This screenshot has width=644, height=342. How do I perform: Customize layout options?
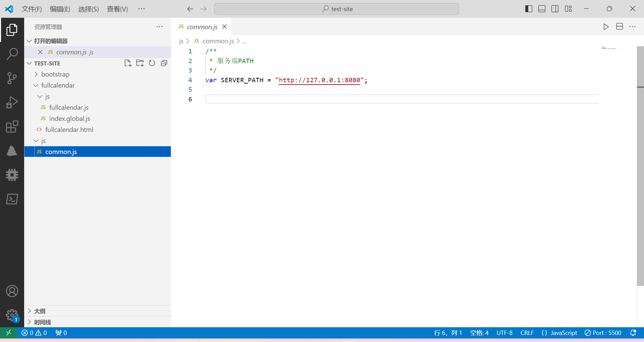(568, 9)
